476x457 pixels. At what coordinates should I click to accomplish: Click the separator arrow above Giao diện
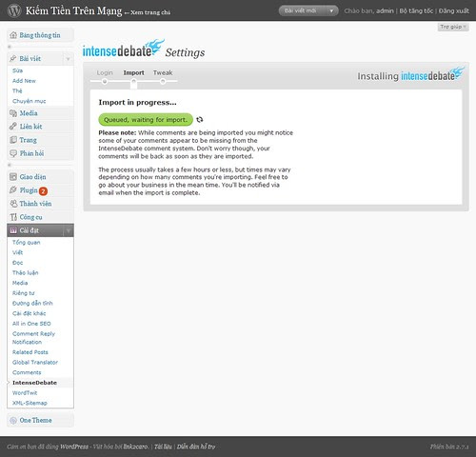[x=10, y=165]
